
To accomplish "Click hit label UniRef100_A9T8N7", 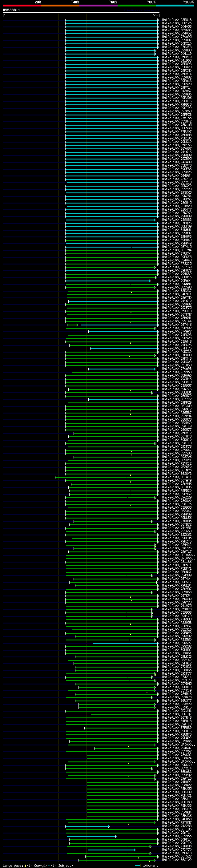I will point(177,822).
